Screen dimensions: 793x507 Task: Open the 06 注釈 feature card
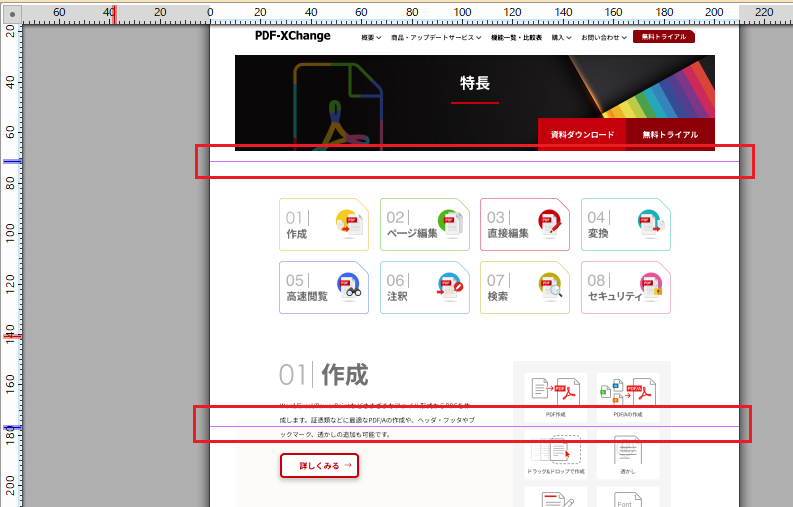[425, 287]
